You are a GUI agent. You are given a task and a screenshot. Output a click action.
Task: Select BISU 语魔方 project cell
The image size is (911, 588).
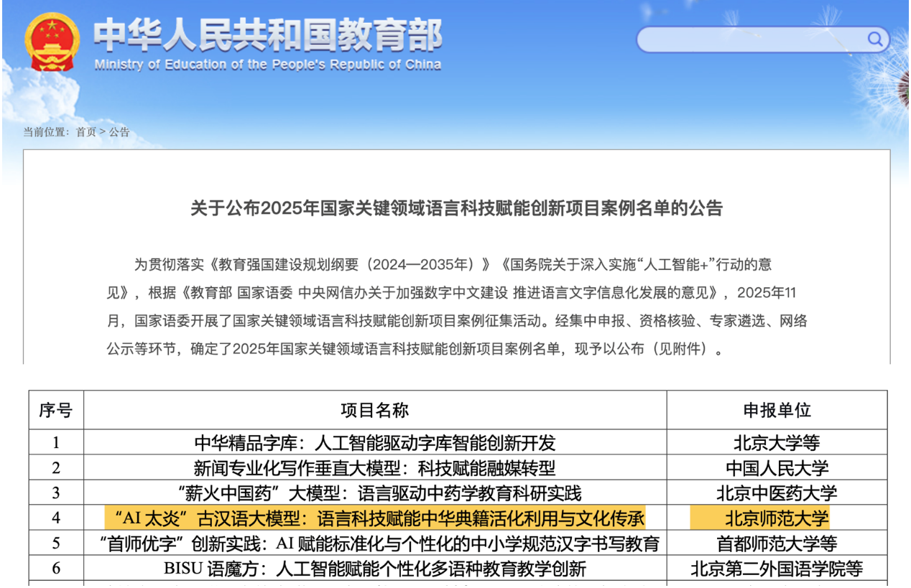click(375, 569)
